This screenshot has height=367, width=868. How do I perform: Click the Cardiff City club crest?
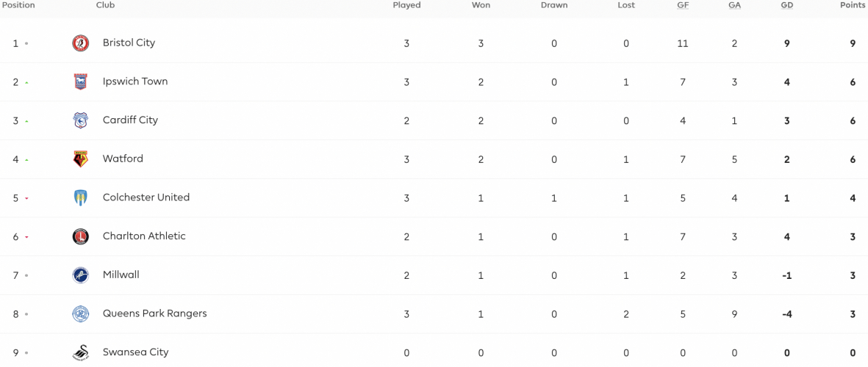[x=80, y=120]
